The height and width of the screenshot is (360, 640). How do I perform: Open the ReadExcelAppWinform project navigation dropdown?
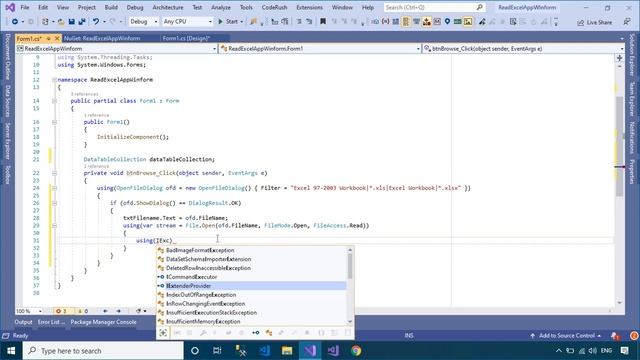[x=116, y=49]
